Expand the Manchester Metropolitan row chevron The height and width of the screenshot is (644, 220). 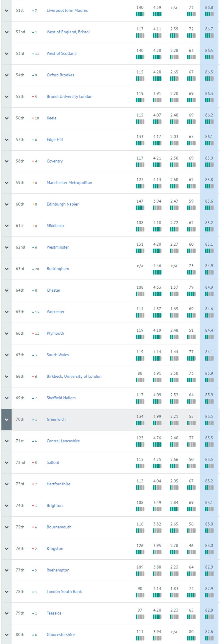(6, 183)
